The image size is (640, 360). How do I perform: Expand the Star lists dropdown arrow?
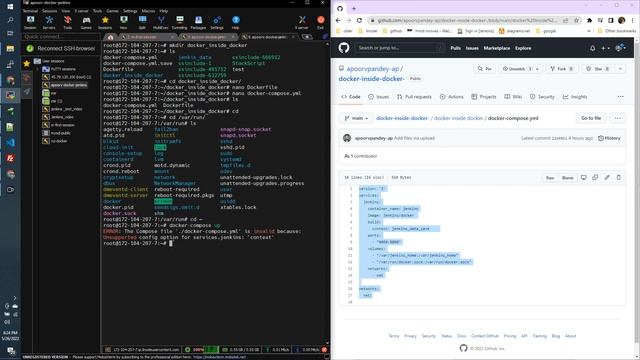[620, 69]
